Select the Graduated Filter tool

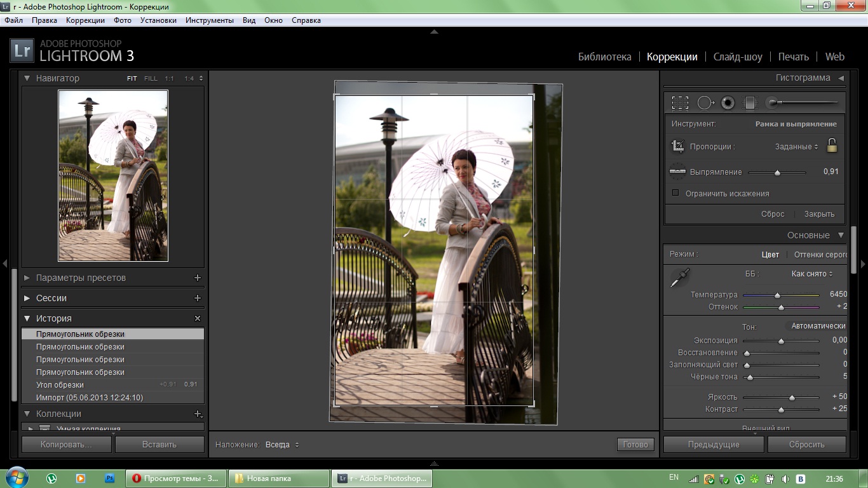(751, 102)
